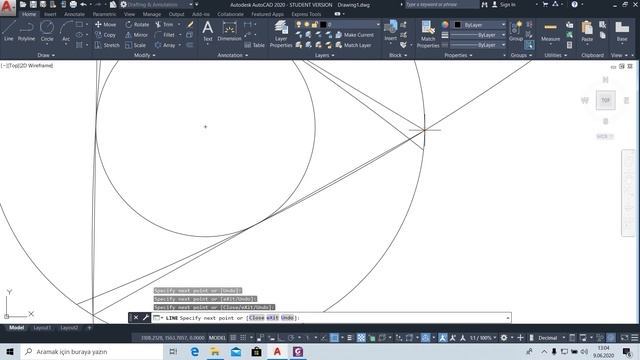Activate the Trim command
640x360 pixels.
[x=164, y=24]
